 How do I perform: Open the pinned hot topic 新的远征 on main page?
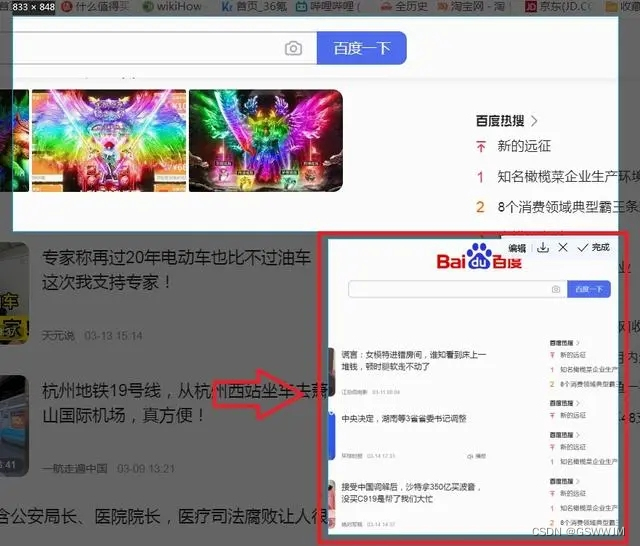click(524, 146)
